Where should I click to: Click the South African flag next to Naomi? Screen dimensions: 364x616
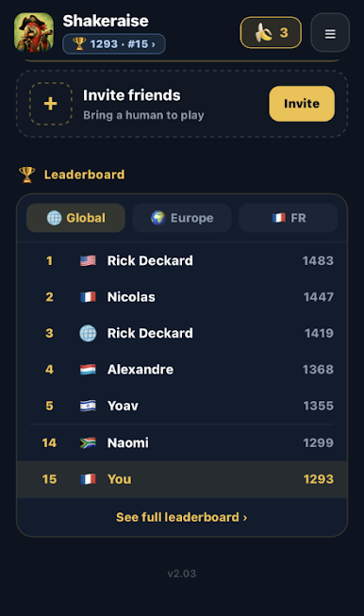click(88, 442)
